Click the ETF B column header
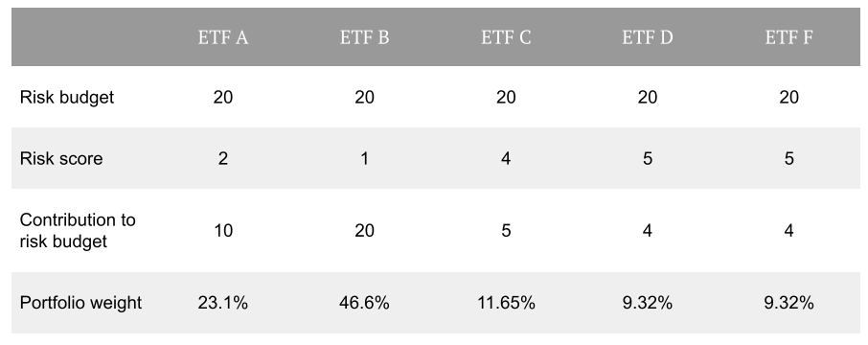 tap(364, 37)
